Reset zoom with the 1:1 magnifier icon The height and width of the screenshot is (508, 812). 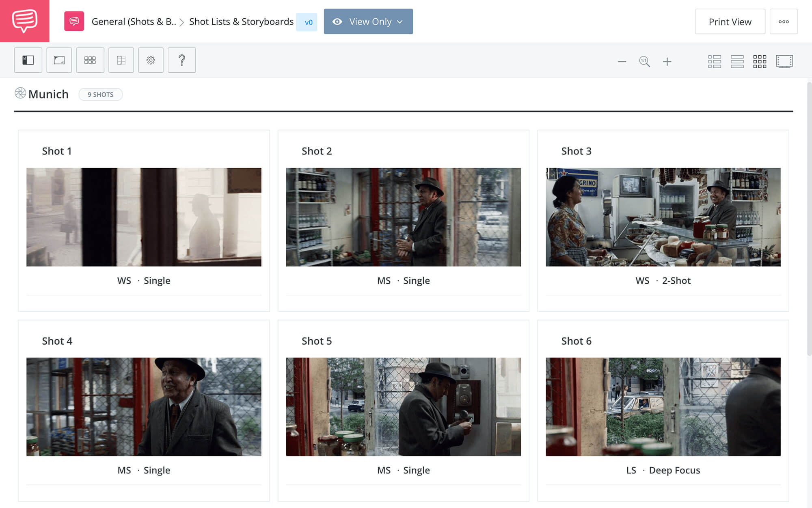click(644, 62)
